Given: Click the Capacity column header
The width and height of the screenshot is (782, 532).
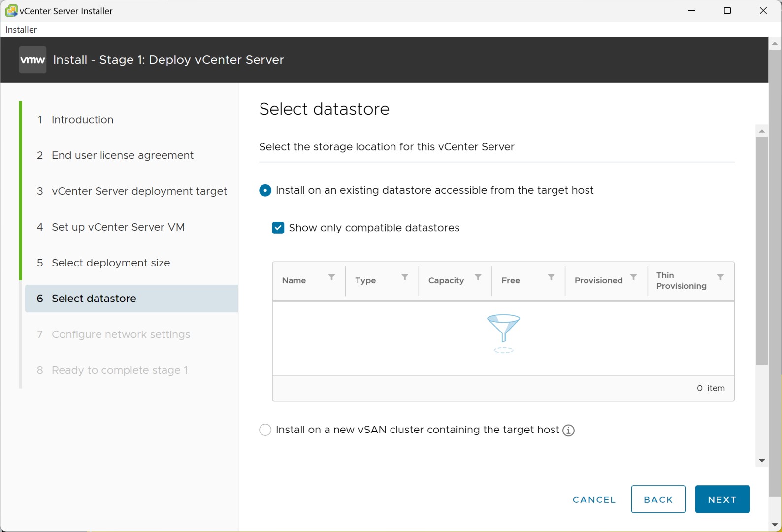Looking at the screenshot, I should (x=446, y=280).
